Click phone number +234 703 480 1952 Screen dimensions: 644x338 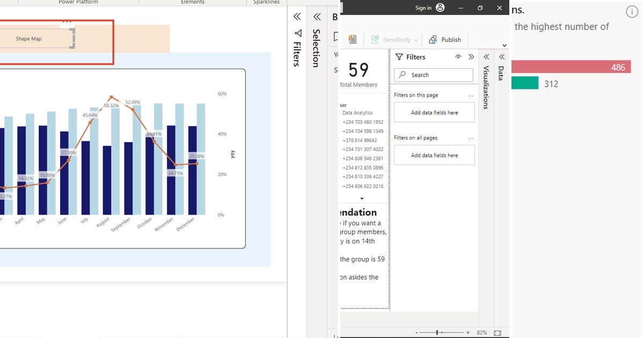[363, 122]
